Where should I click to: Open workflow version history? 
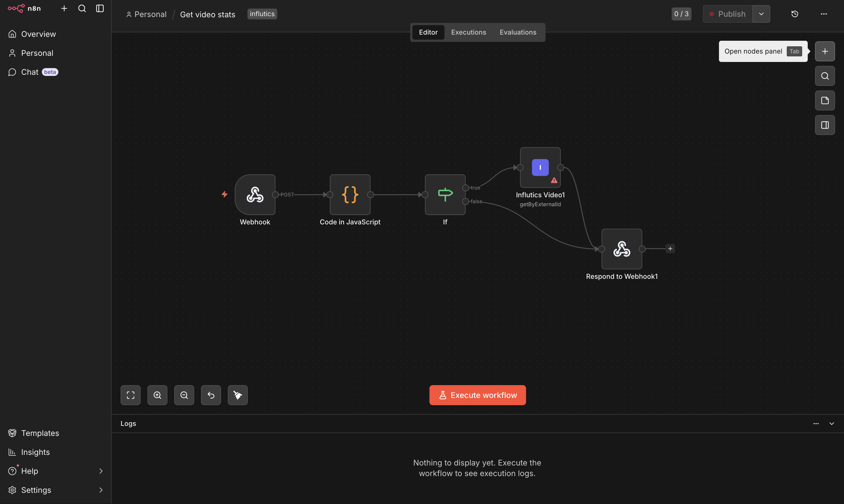[794, 14]
